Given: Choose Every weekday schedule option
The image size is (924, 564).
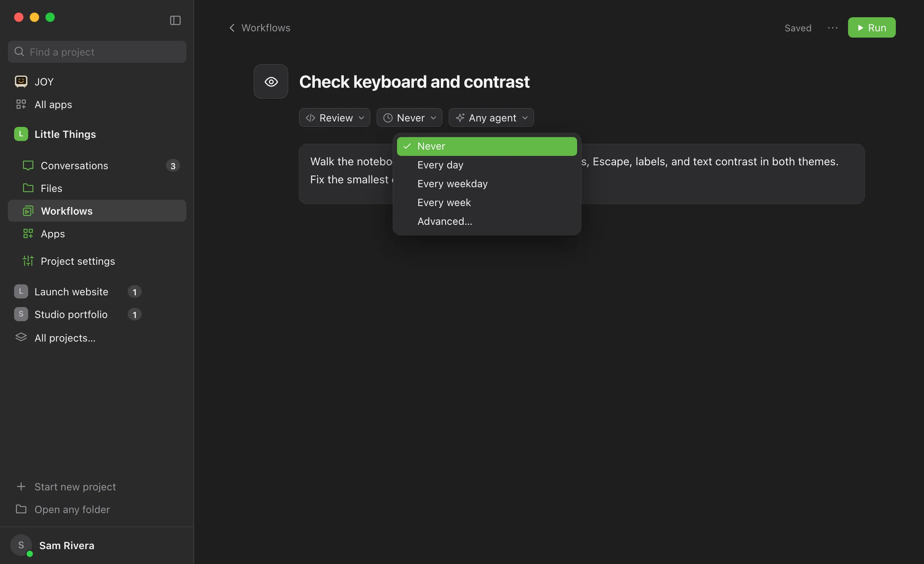Looking at the screenshot, I should click(487, 184).
